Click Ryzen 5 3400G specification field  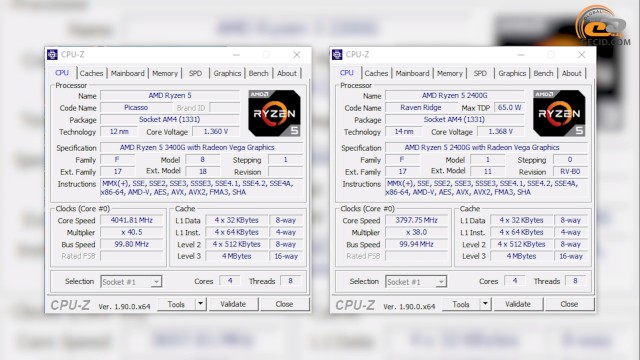(202, 148)
